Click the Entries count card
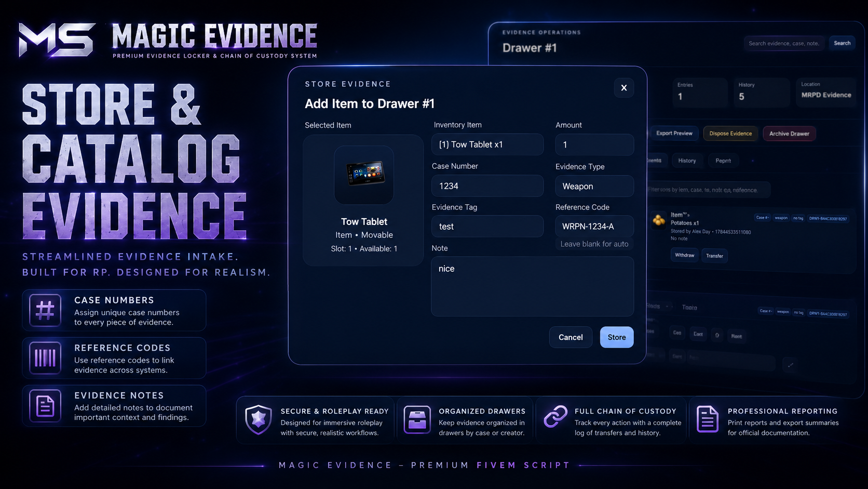 pos(700,92)
